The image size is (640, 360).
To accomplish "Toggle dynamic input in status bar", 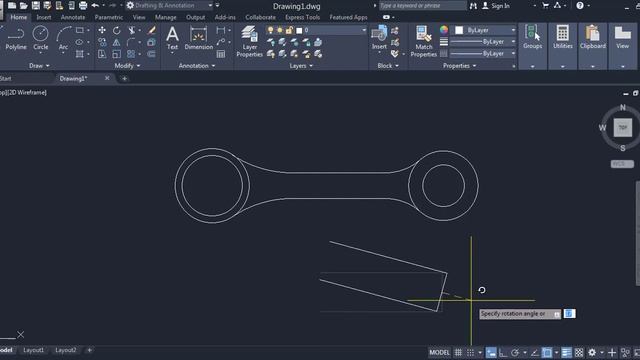I will 491,353.
